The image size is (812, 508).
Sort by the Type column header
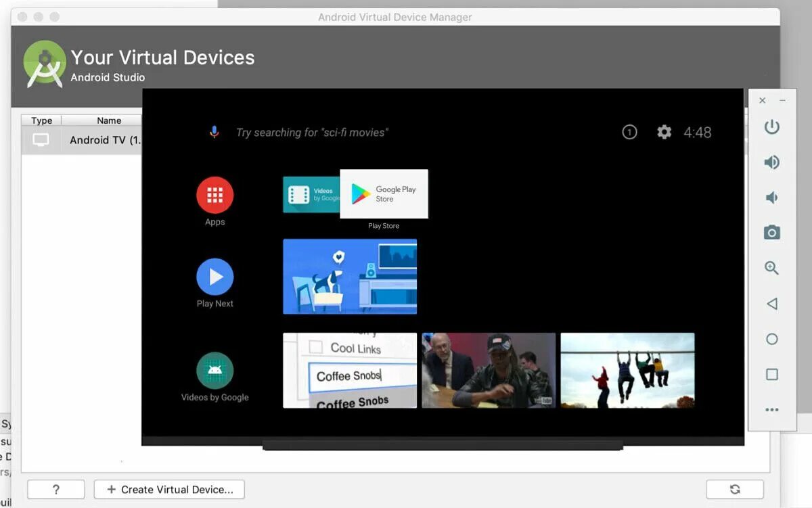[41, 120]
